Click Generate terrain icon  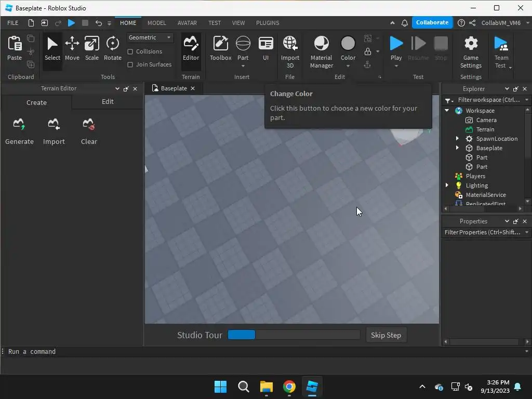19,124
